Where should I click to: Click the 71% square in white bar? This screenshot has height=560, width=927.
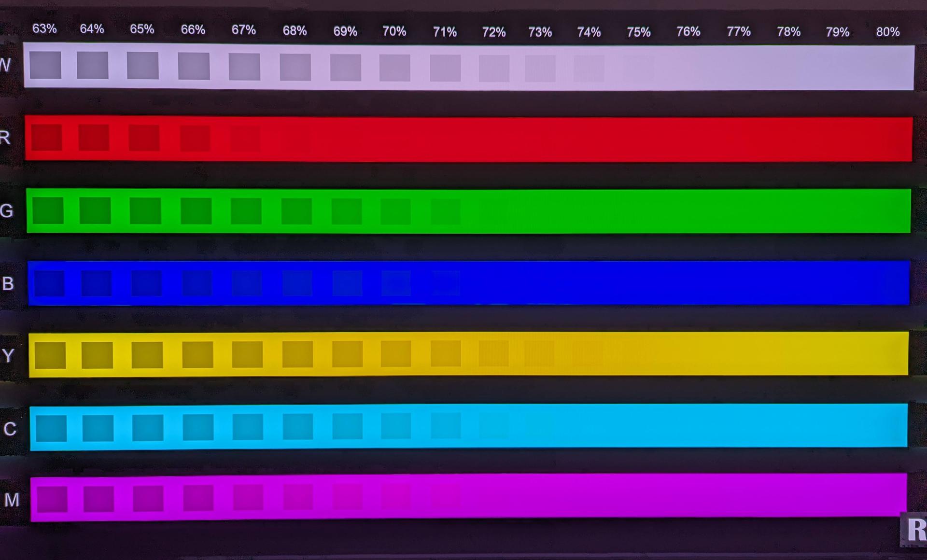point(445,68)
